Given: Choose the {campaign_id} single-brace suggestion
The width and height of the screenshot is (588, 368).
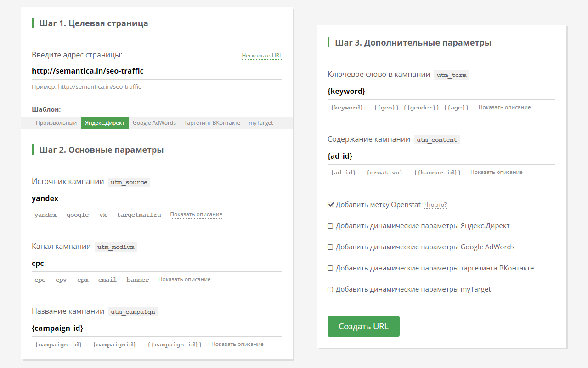Looking at the screenshot, I should 58,345.
